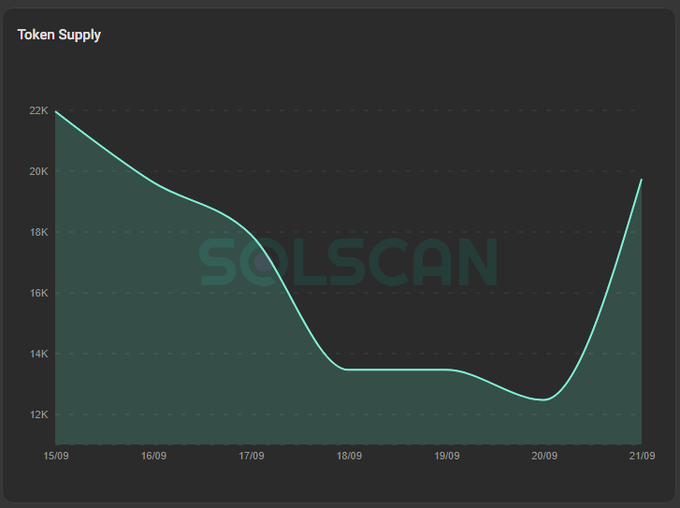The height and width of the screenshot is (508, 680).
Task: Click the supply line's lowest point at 20/09
Action: tap(544, 400)
